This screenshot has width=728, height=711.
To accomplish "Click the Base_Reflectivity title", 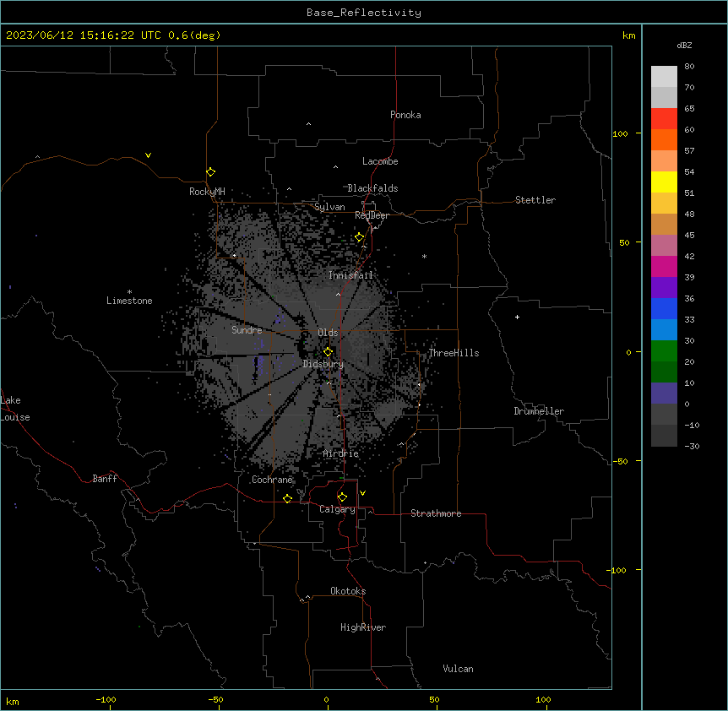I will (364, 13).
